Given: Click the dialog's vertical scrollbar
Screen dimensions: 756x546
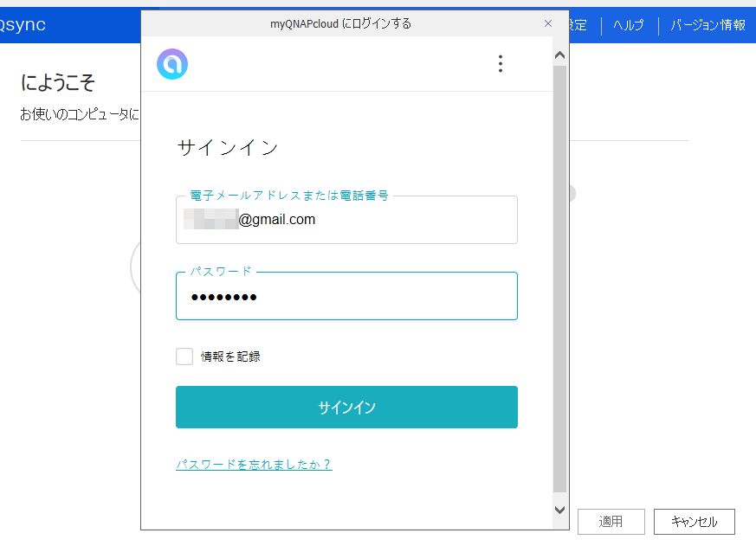Looking at the screenshot, I should 559,279.
